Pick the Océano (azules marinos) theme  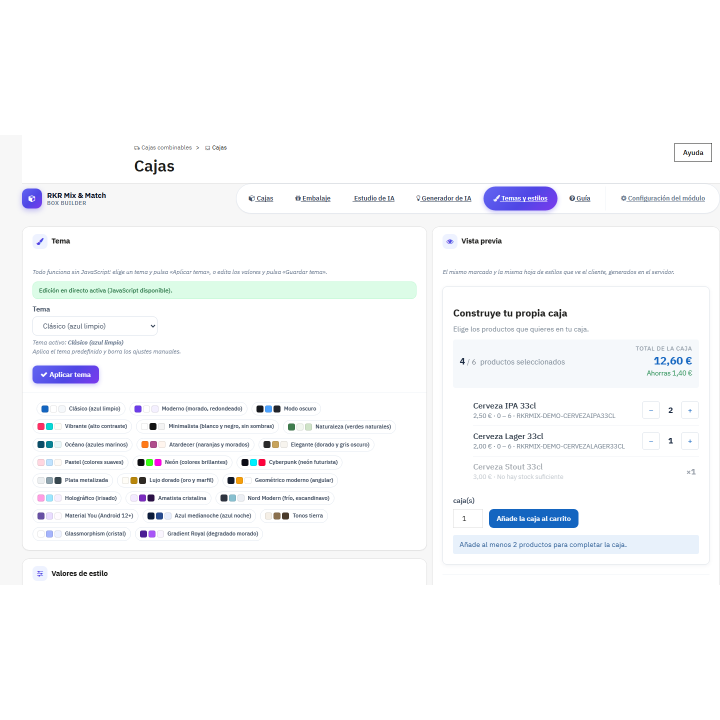click(x=83, y=444)
